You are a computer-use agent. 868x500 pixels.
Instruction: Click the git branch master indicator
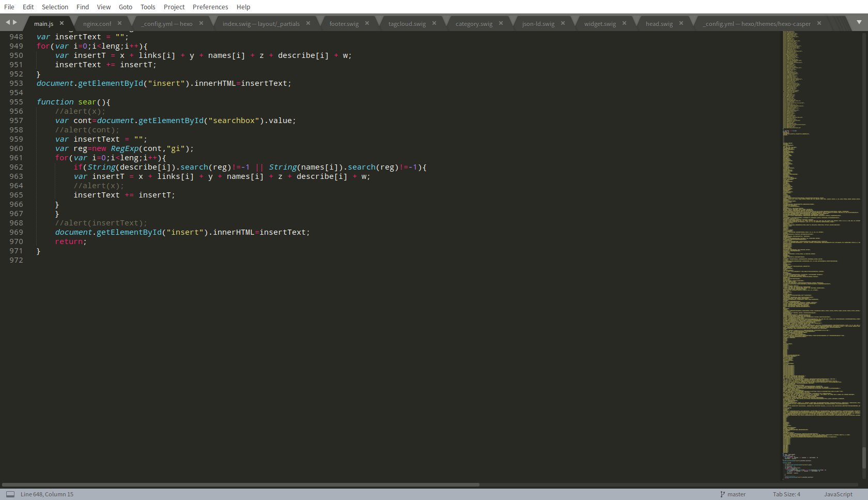[x=733, y=494]
